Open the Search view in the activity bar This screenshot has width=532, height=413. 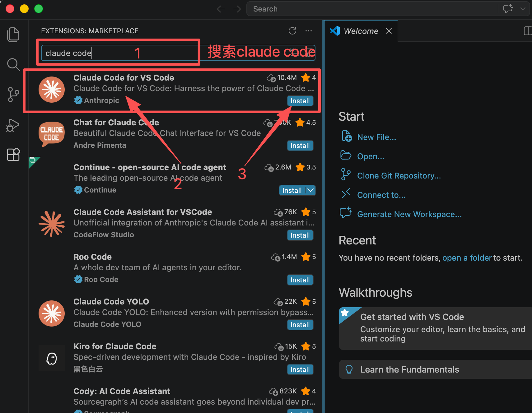(13, 64)
